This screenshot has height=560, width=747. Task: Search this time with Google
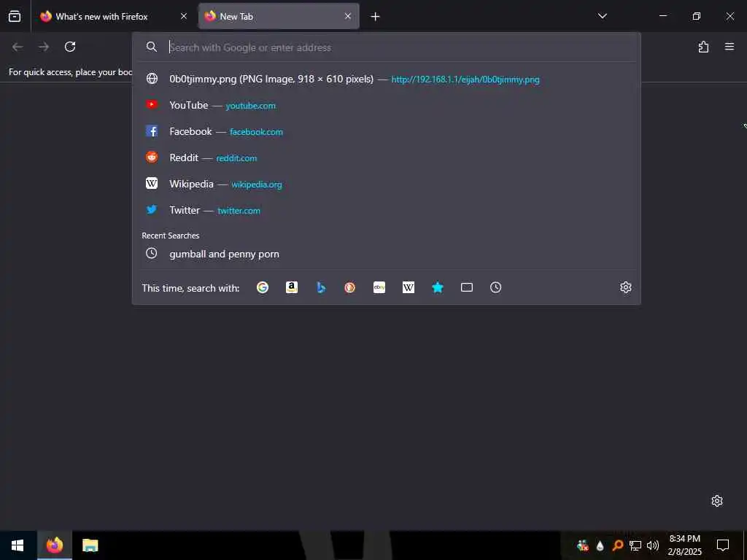click(263, 287)
